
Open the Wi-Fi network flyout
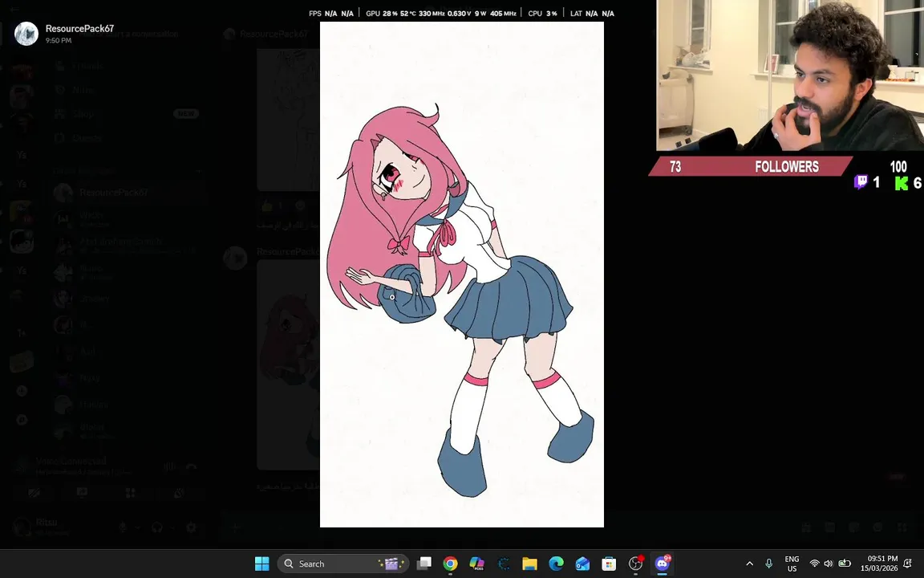814,564
